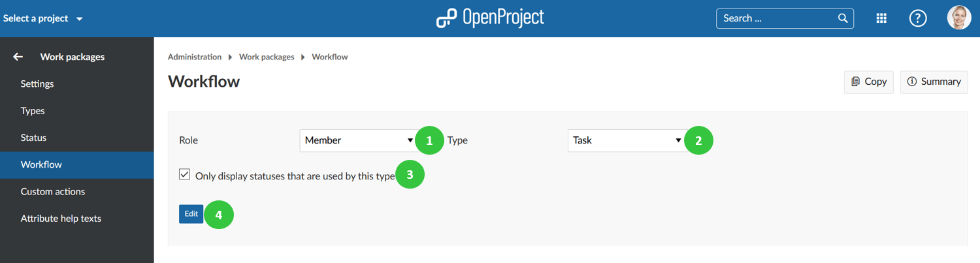Open Custom actions sidebar item
980x263 pixels.
[53, 191]
